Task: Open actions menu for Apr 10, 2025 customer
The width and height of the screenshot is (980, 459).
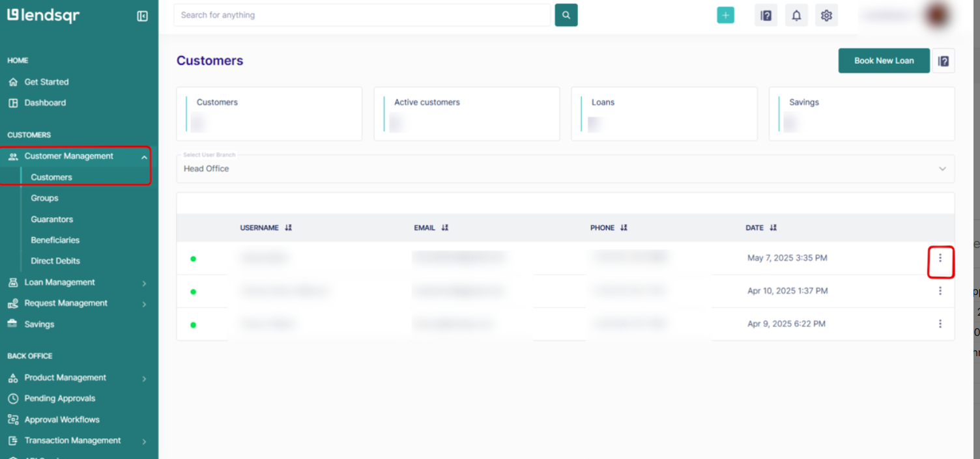Action: [940, 291]
